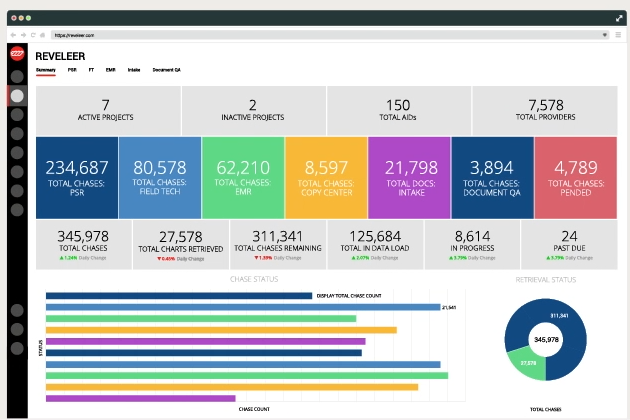Select the 234,687 Total Chases PSR tile
The image size is (630, 420).
tap(77, 178)
